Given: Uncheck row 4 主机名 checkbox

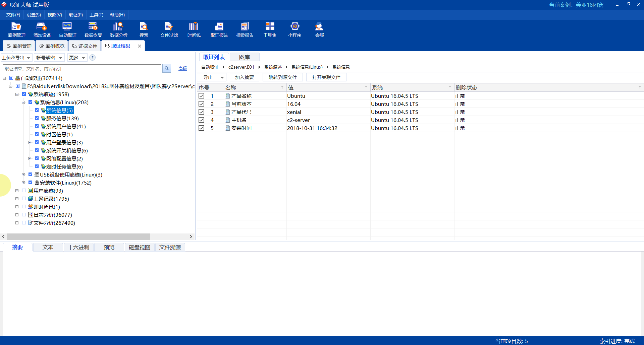Looking at the screenshot, I should click(x=201, y=120).
